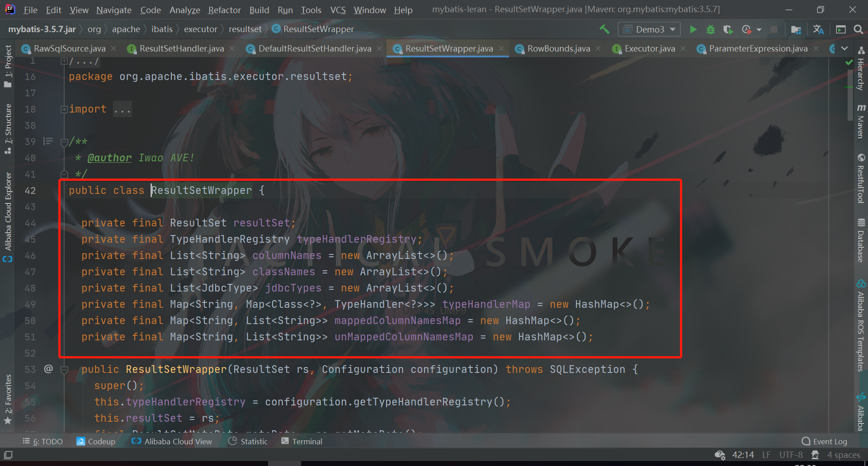The height and width of the screenshot is (466, 868).
Task: Start debugging with the bug icon
Action: [x=711, y=29]
